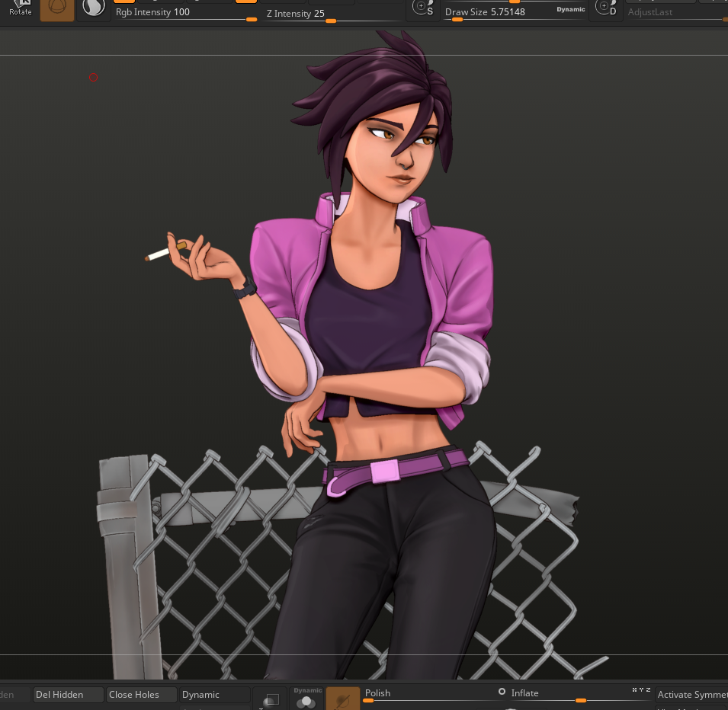The width and height of the screenshot is (728, 710).
Task: Adjust the AdjustLast slider
Action: [676, 12]
